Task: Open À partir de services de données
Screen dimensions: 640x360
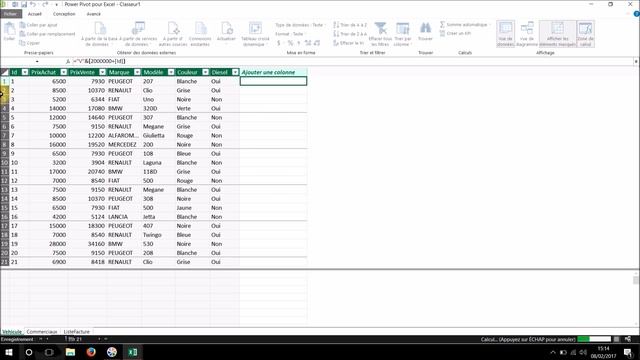Action: pos(138,33)
